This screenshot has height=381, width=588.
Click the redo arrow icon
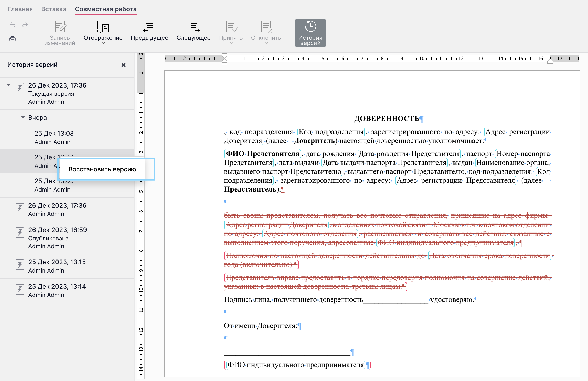(x=25, y=25)
